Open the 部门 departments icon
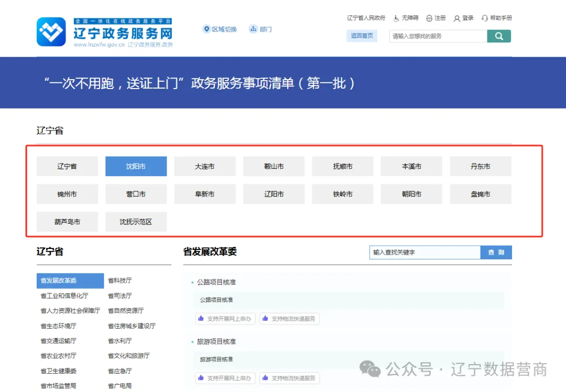Viewport: 566px width, 392px height. coord(253,29)
